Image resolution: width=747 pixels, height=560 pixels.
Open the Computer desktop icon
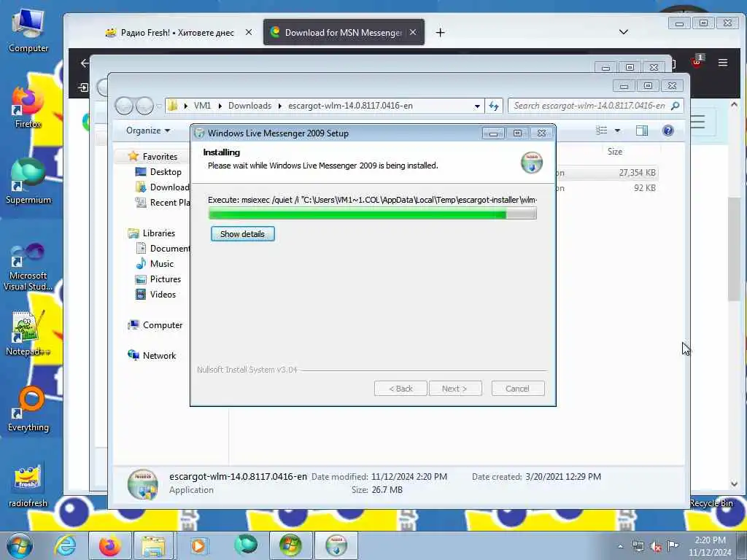(28, 31)
